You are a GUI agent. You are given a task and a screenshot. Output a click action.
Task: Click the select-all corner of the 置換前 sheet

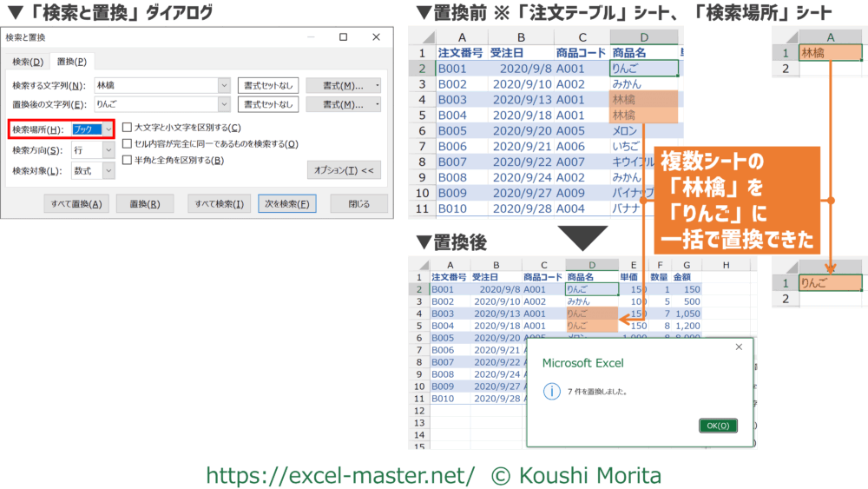[x=422, y=37]
